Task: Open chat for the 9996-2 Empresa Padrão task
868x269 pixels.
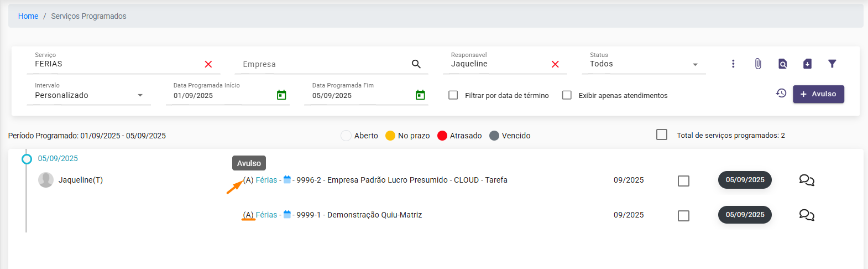Action: coord(807,180)
